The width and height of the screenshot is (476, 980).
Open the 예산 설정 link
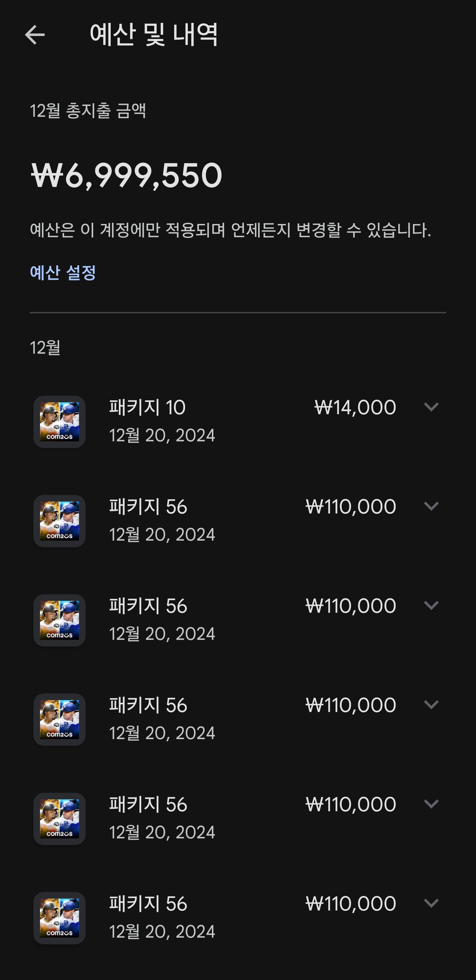[63, 272]
